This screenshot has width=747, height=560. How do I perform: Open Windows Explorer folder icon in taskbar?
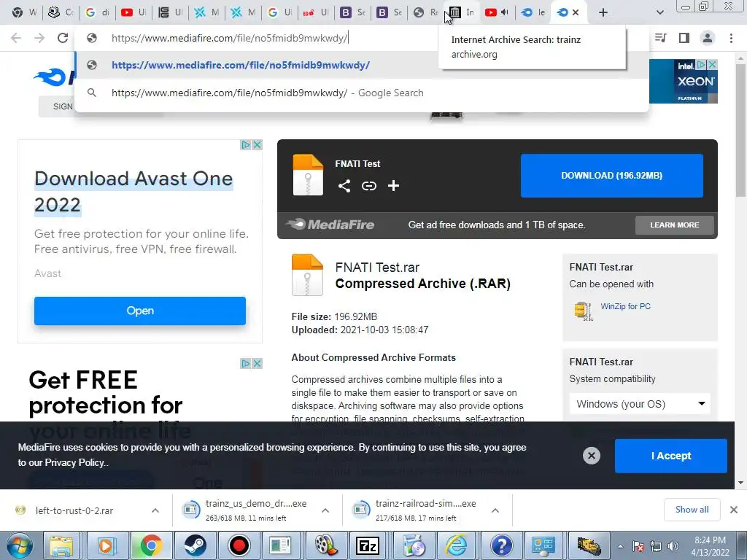[x=61, y=545]
